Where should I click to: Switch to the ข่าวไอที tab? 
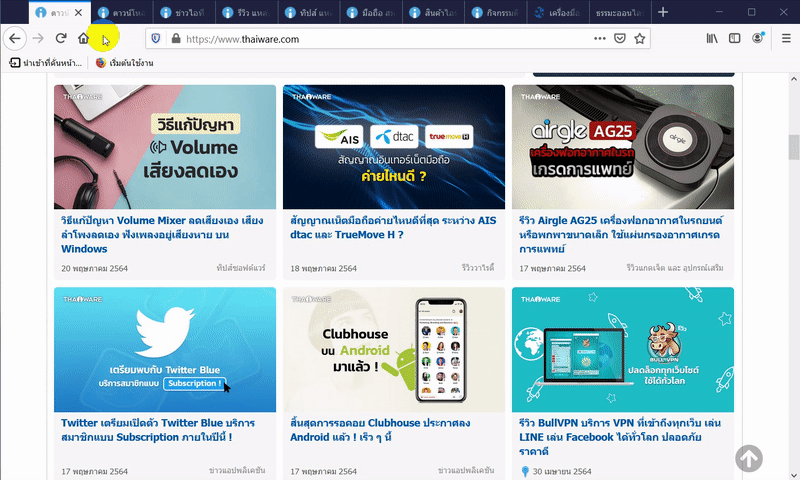point(184,13)
